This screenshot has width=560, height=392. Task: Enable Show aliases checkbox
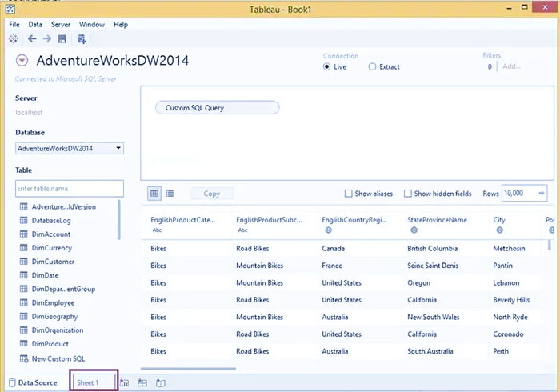point(348,194)
